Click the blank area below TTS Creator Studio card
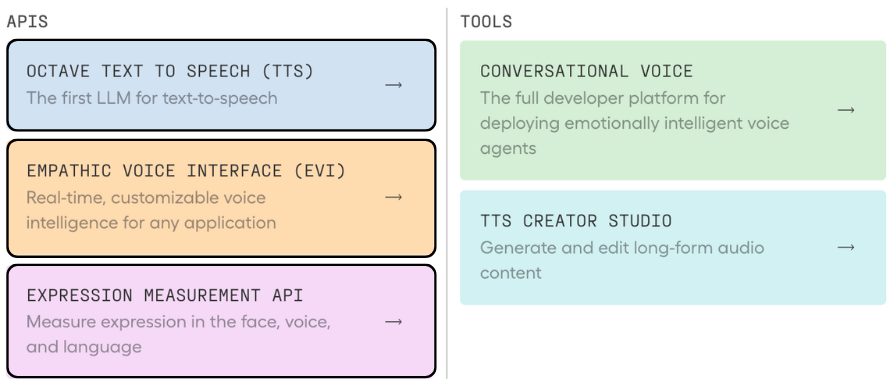 673,342
